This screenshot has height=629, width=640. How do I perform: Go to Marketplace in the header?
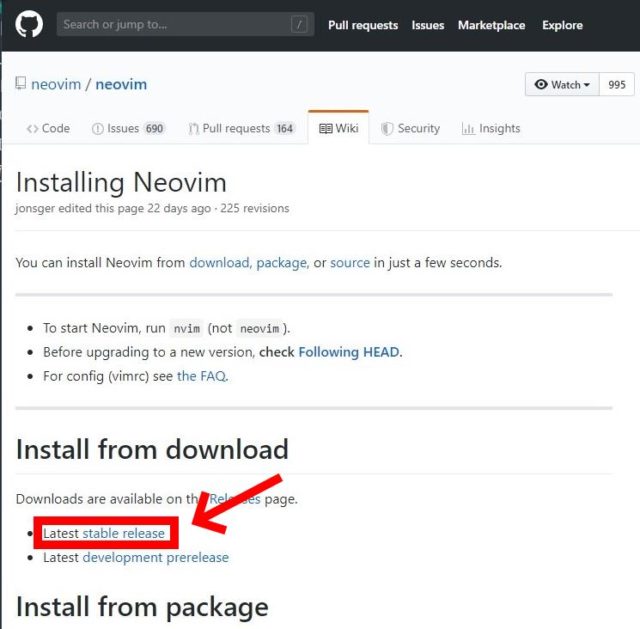click(491, 25)
